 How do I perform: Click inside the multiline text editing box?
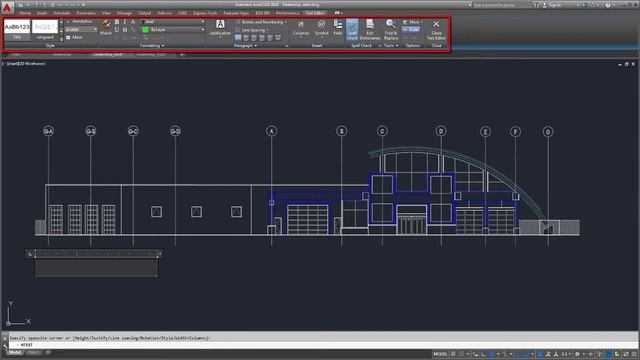96,269
